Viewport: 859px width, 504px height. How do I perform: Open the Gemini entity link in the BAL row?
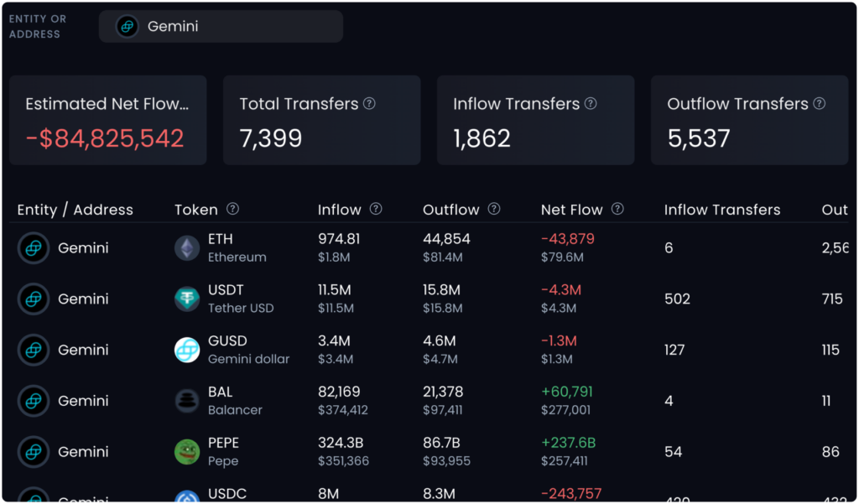(83, 401)
